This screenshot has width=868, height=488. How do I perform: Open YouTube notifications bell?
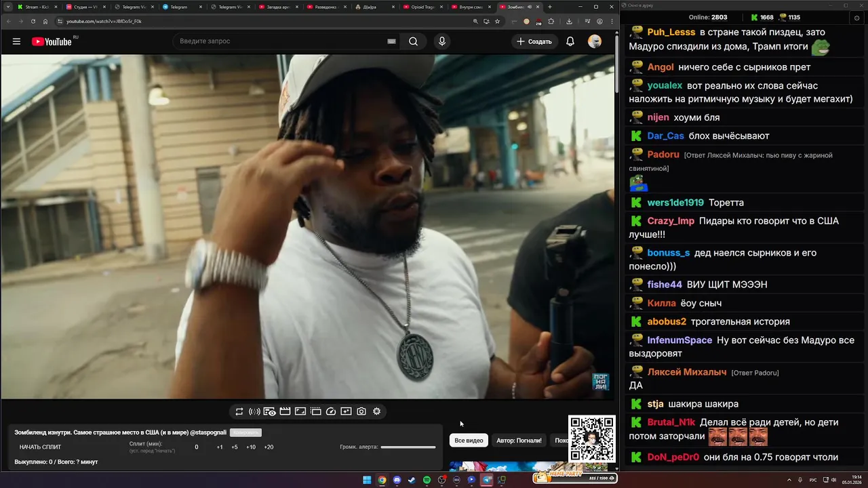(570, 41)
